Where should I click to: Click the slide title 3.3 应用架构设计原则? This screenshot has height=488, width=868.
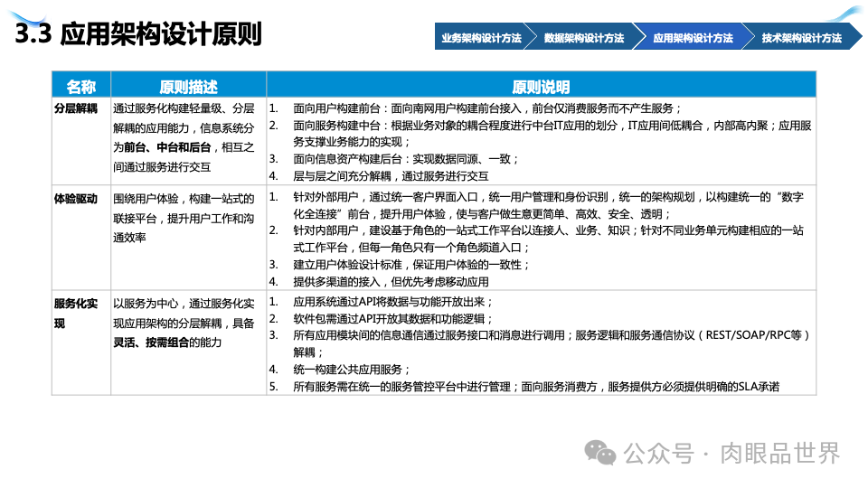pos(137,33)
